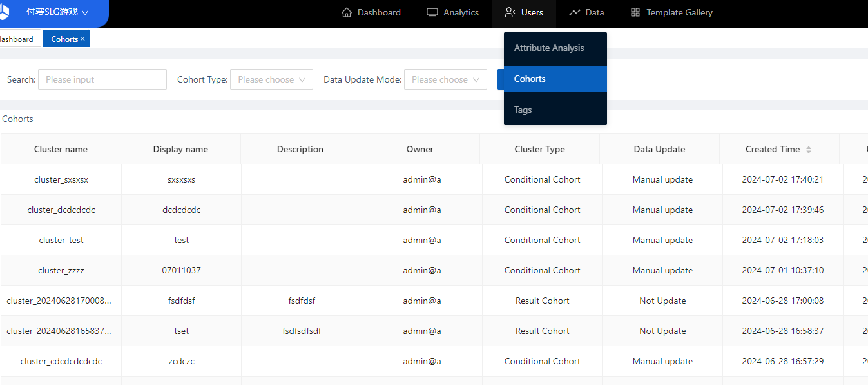Click the Data chart line icon
Viewport: 868px width, 385px height.
coord(575,12)
